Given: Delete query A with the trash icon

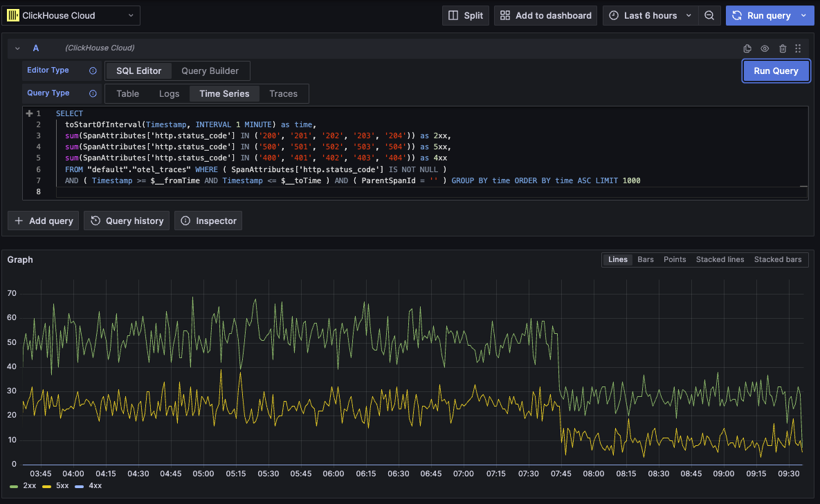Looking at the screenshot, I should [783, 48].
